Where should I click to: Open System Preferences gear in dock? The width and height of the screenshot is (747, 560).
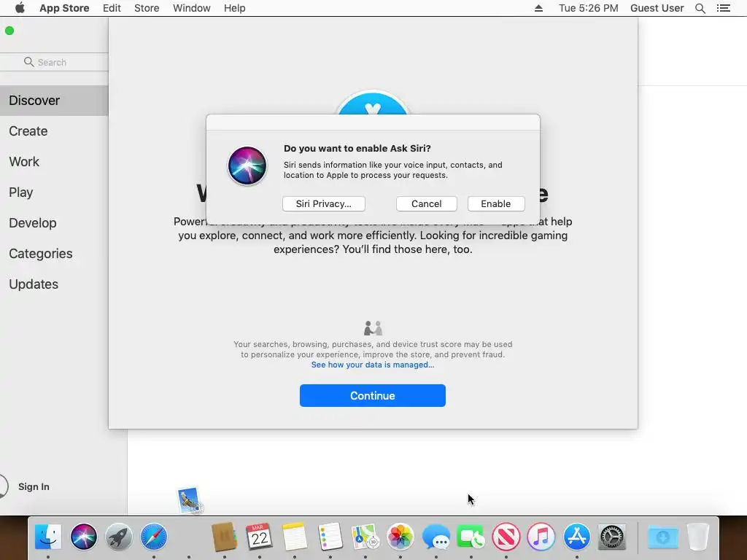click(x=612, y=537)
